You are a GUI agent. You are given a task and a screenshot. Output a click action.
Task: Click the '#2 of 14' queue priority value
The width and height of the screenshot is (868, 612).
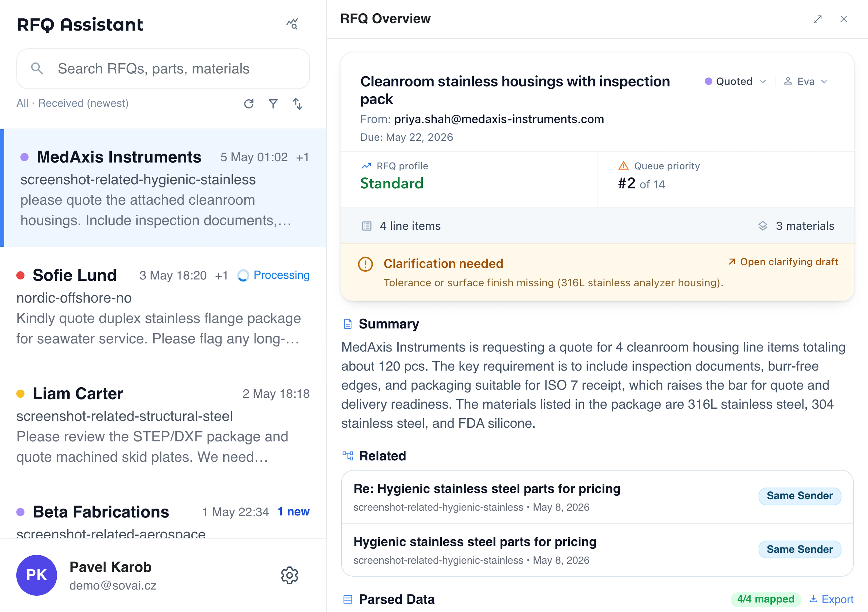point(641,184)
